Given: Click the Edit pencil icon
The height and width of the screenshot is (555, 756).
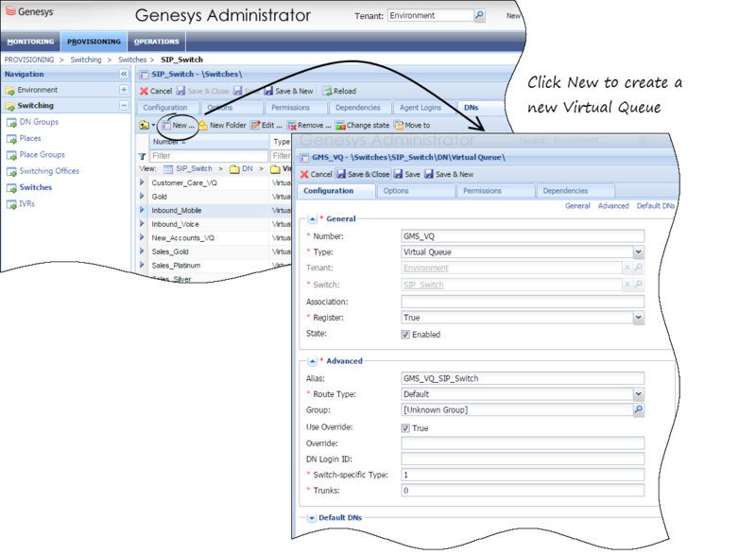Looking at the screenshot, I should pyautogui.click(x=255, y=125).
